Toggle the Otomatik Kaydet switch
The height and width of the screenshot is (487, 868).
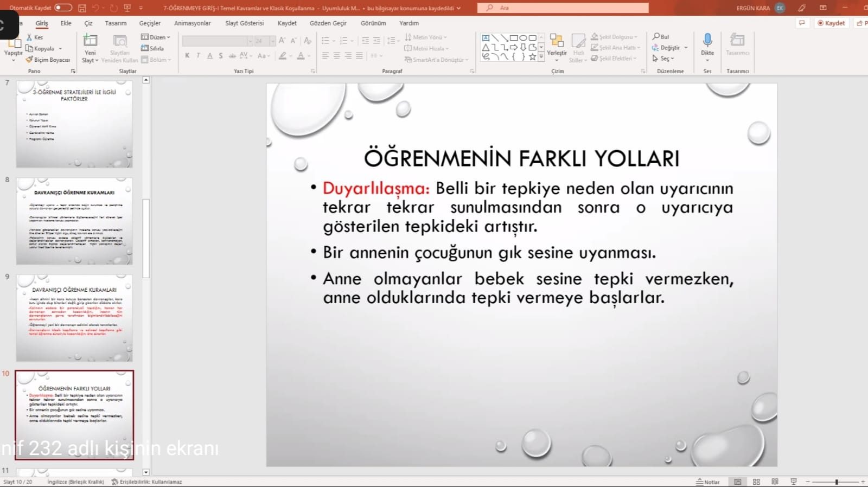[63, 8]
